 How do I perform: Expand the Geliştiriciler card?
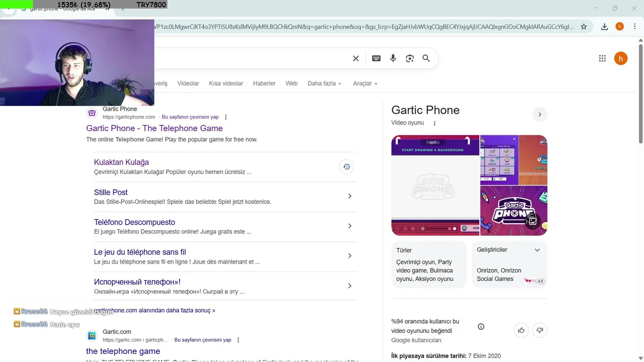pos(537,250)
